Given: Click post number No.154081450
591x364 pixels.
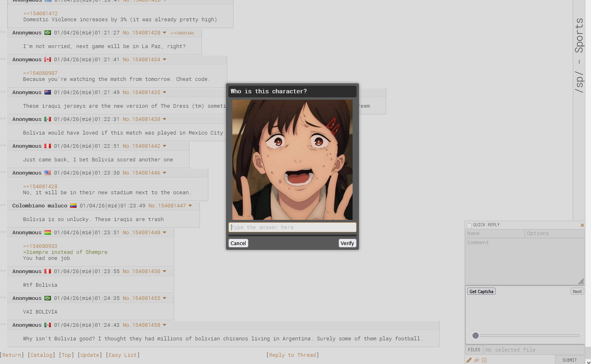Looking at the screenshot, I should click(141, 271).
